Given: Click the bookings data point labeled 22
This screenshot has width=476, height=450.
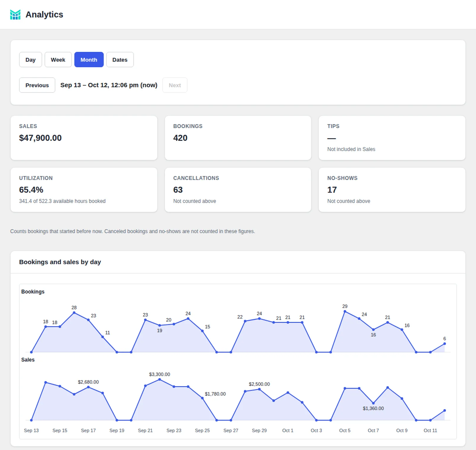Looking at the screenshot, I should [x=245, y=321].
